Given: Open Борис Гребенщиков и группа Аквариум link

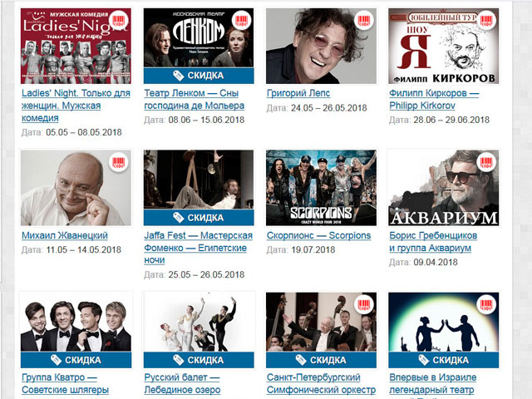Looking at the screenshot, I should (x=433, y=242).
